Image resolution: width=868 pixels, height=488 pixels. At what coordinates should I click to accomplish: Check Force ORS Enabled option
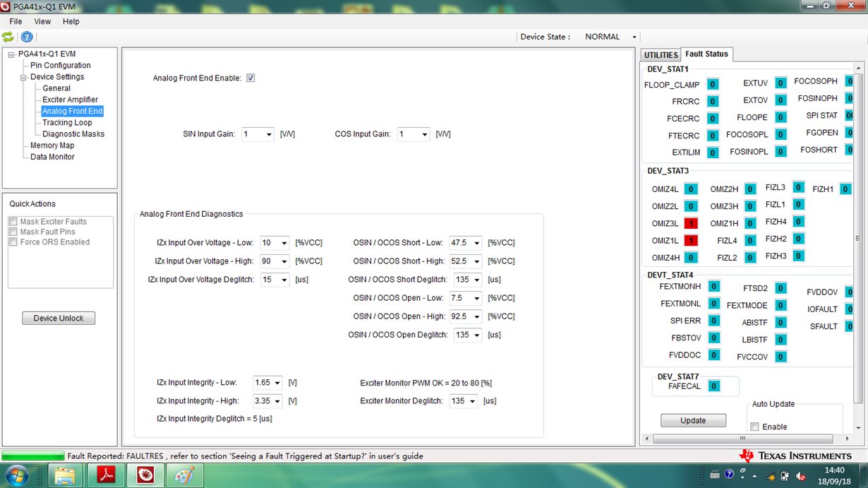coord(13,242)
